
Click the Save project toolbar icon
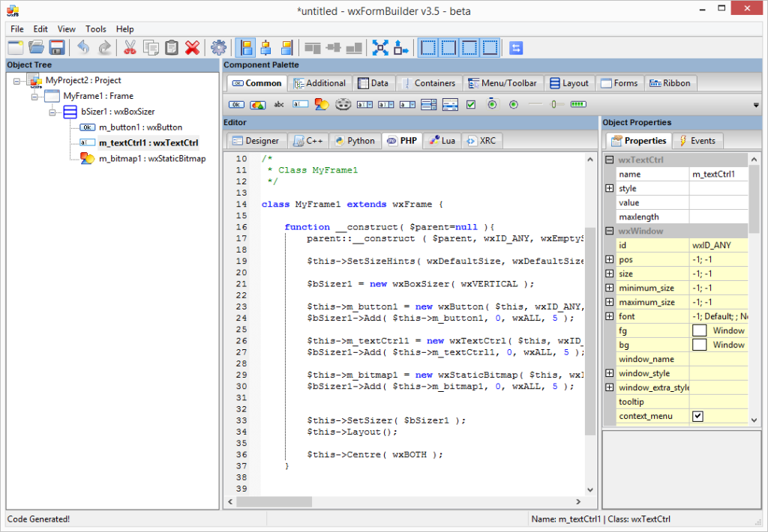tap(57, 48)
